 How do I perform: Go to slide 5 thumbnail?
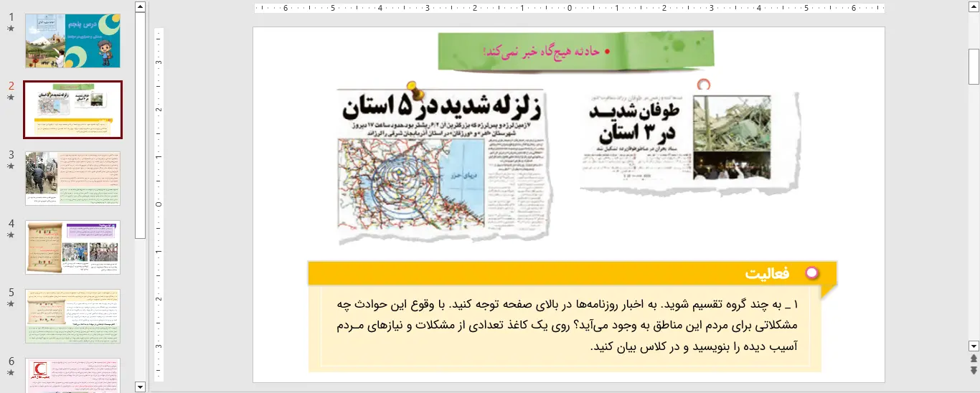72,316
